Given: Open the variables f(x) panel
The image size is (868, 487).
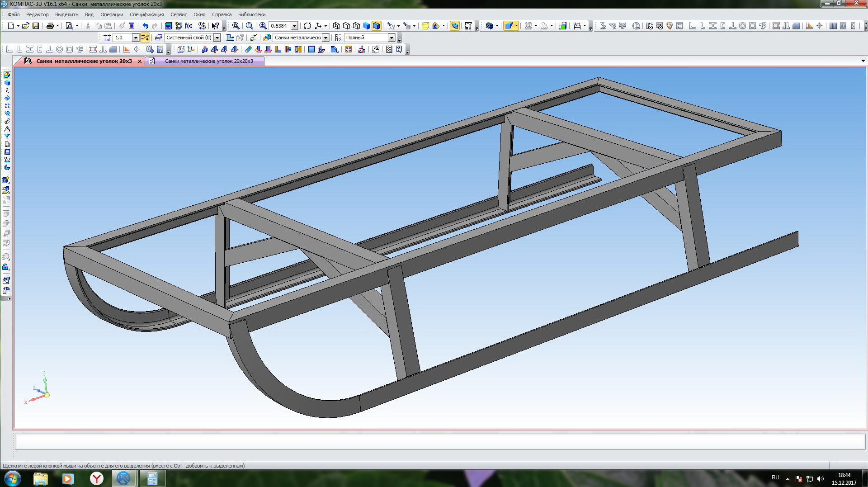Looking at the screenshot, I should point(189,26).
